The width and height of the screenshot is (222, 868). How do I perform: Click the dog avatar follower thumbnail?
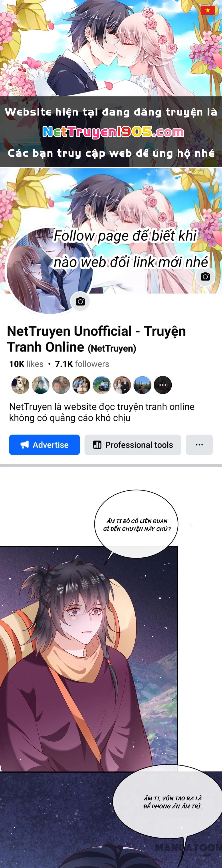point(20,385)
